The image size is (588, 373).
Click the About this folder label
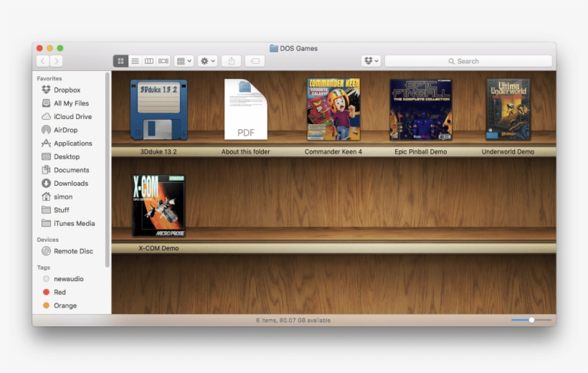tap(246, 151)
